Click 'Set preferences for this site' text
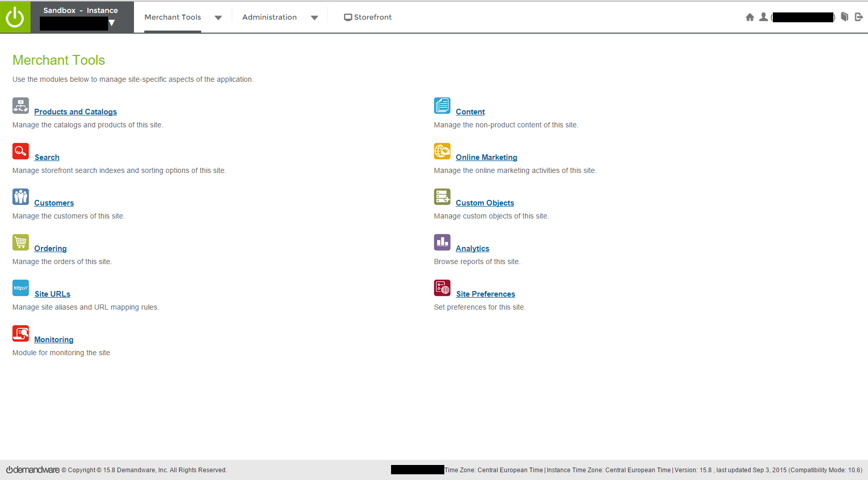 [x=480, y=307]
